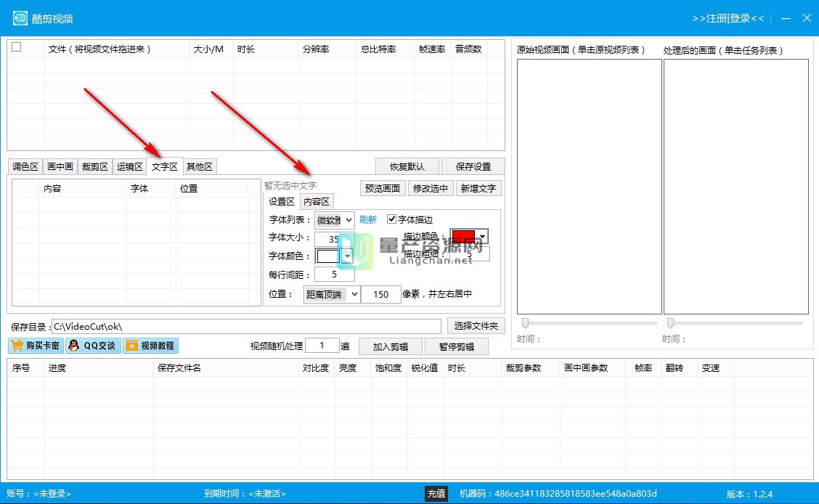Click the 预览画面 button
The image size is (819, 504).
click(x=383, y=188)
